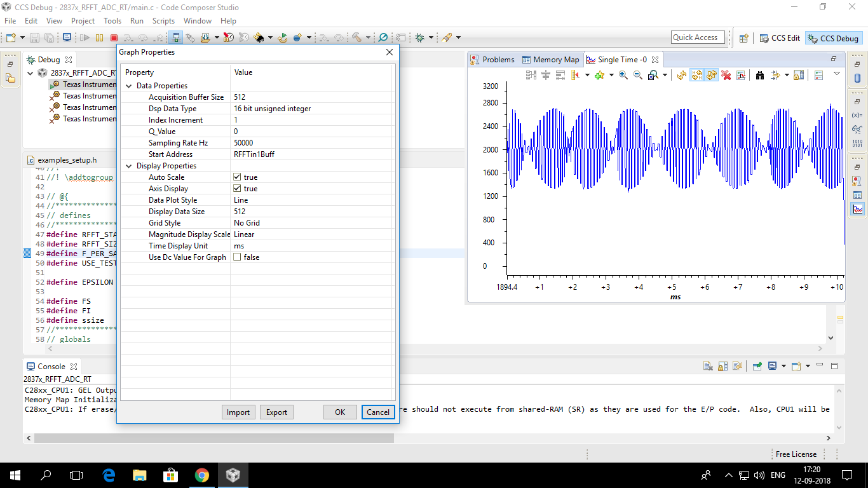The image size is (868, 488).
Task: Click the red Terminate debug button
Action: point(114,38)
